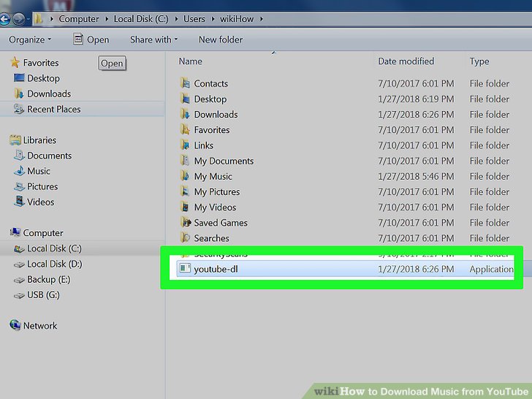532x399 pixels.
Task: Select the My Documents folder
Action: tap(224, 161)
